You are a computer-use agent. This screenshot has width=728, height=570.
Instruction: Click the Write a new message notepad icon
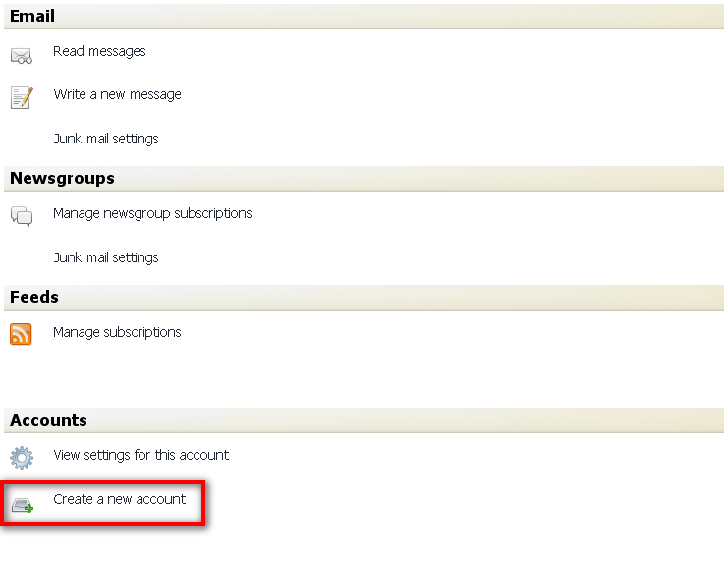click(x=22, y=97)
